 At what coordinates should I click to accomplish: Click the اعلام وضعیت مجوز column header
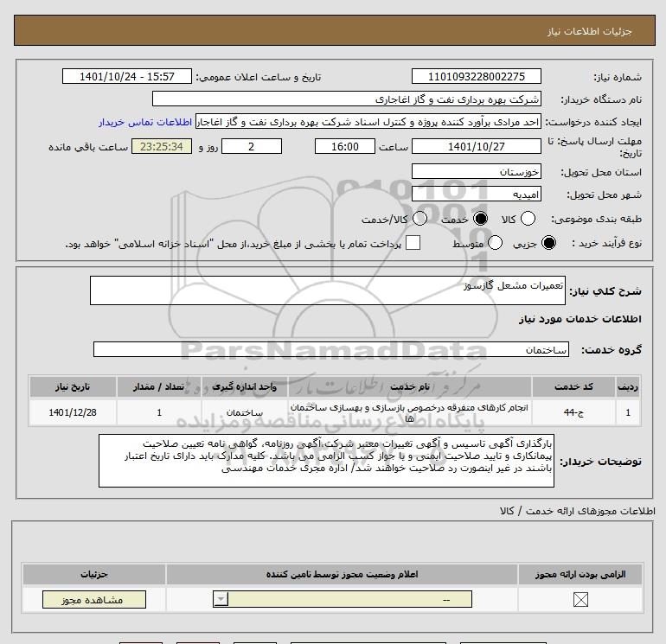342,574
